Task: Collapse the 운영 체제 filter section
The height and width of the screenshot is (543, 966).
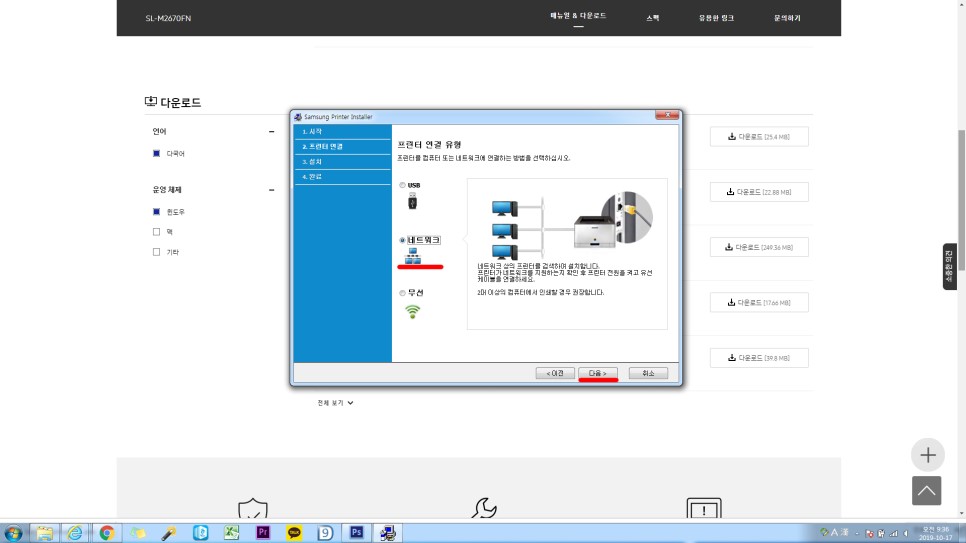Action: [x=271, y=190]
